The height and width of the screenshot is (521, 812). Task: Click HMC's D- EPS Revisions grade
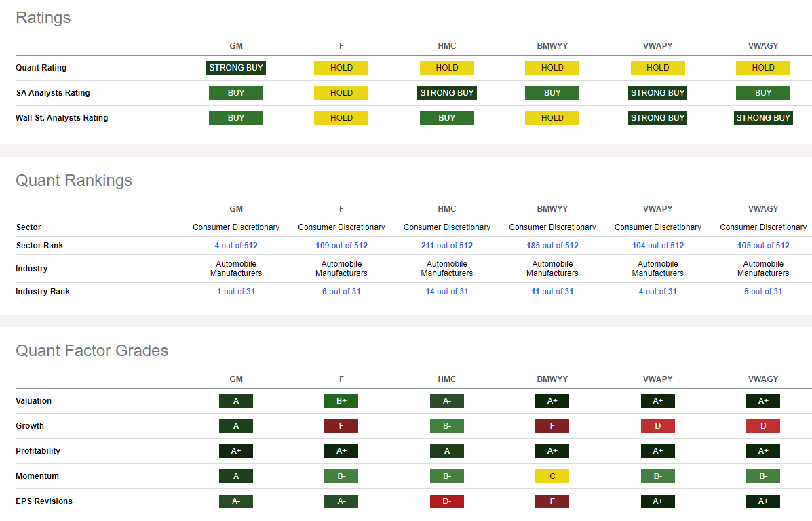coord(447,501)
